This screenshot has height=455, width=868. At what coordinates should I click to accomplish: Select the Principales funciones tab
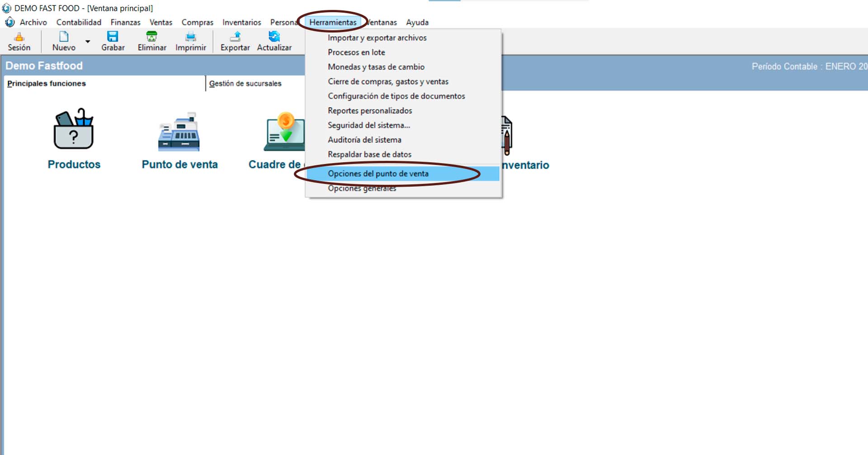pyautogui.click(x=47, y=84)
